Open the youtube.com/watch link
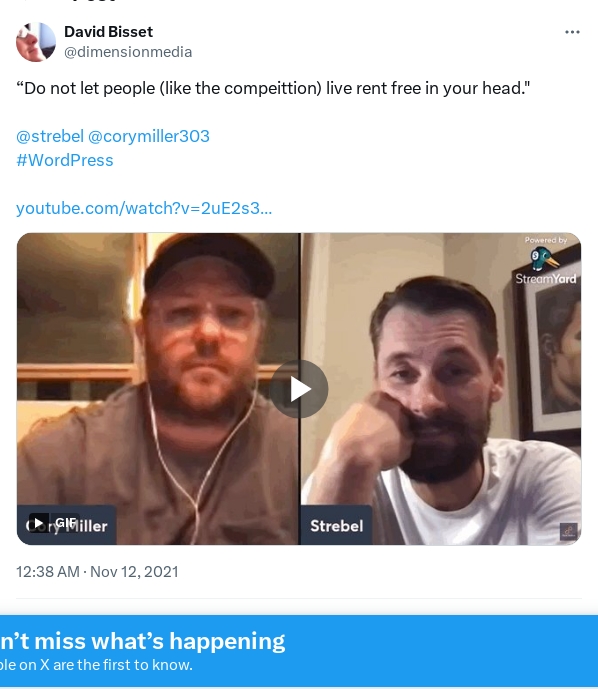Viewport: 598px width, 689px height. click(x=144, y=208)
